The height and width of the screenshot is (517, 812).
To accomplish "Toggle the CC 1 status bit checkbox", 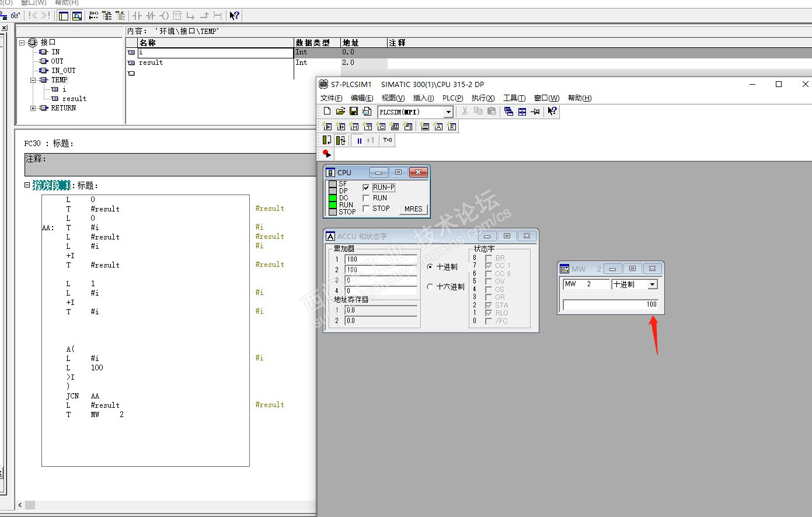I will pos(489,266).
